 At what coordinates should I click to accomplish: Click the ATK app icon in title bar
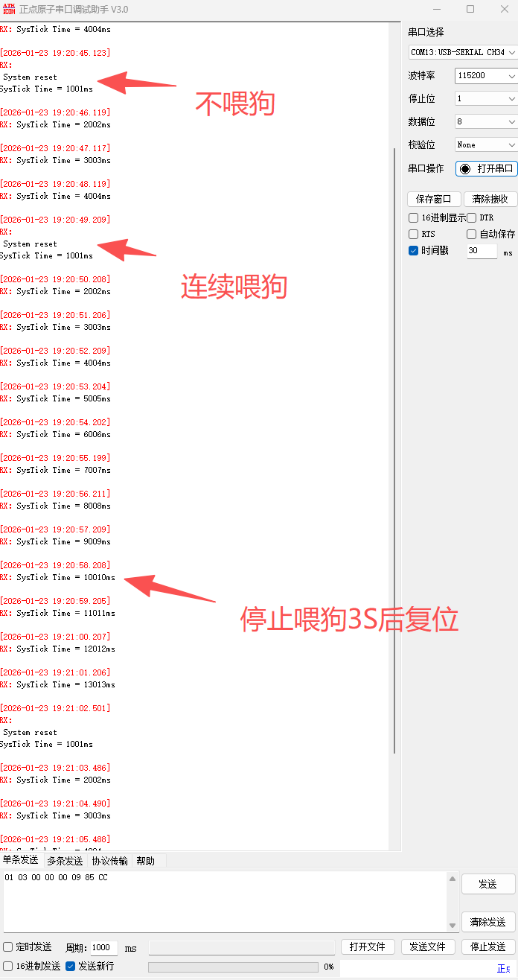[9, 9]
